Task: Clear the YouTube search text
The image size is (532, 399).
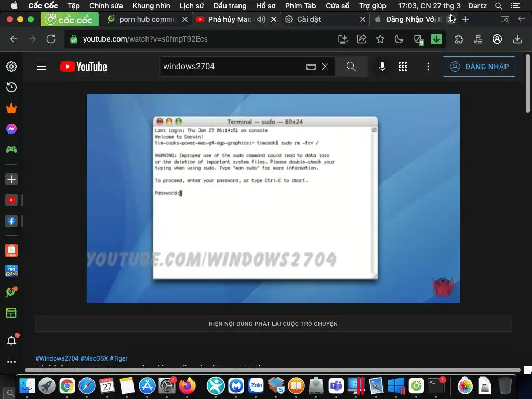Action: (325, 66)
